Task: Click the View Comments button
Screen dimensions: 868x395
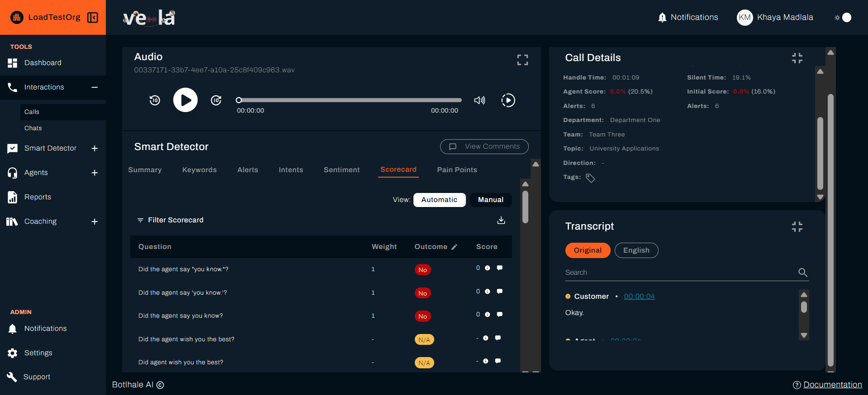Action: tap(484, 146)
